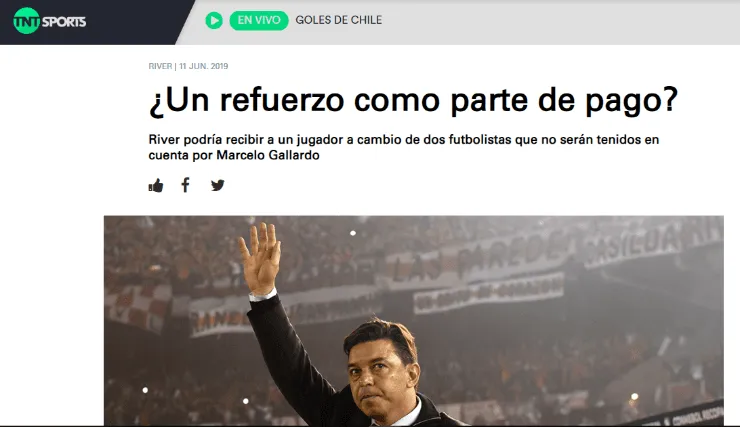Share the article via the Twitter bird icon
Viewport: 740px width, 427px height.
click(218, 185)
